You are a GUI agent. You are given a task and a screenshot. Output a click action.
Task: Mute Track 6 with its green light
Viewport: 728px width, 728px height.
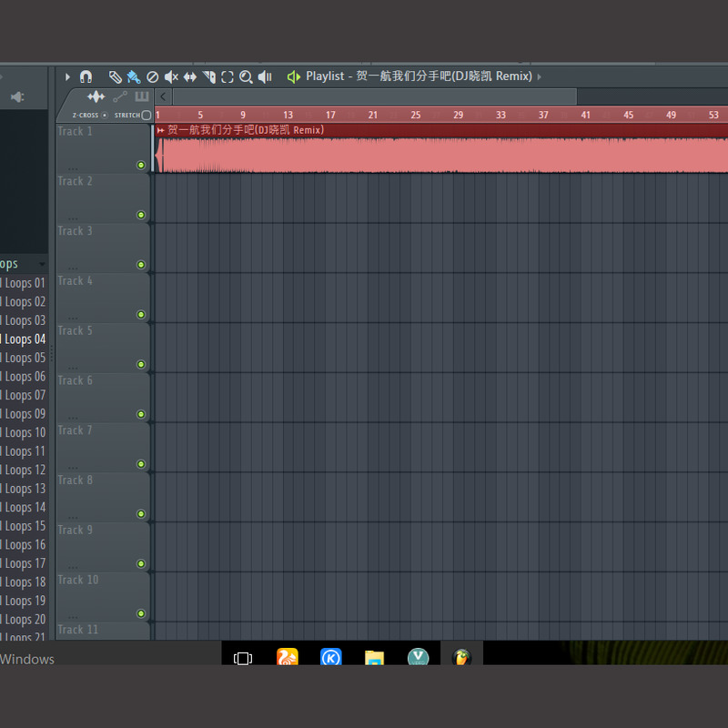(141, 414)
